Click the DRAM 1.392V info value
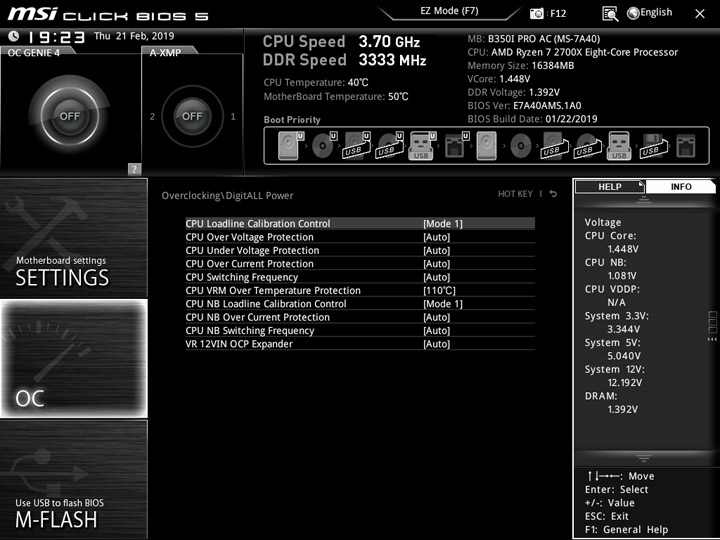 pyautogui.click(x=622, y=409)
